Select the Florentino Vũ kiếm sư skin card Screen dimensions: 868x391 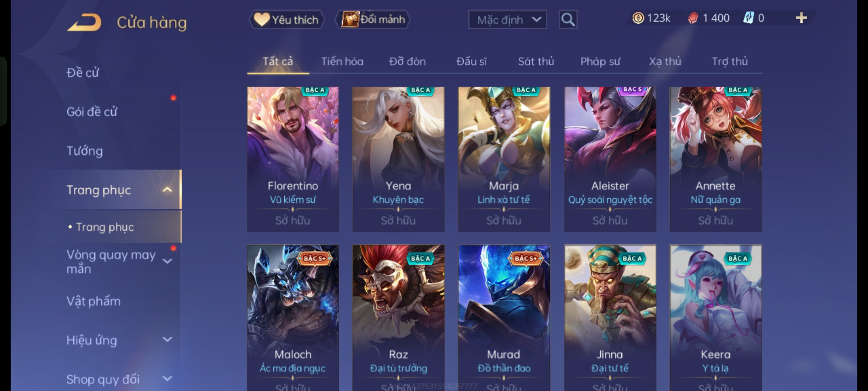tap(293, 159)
